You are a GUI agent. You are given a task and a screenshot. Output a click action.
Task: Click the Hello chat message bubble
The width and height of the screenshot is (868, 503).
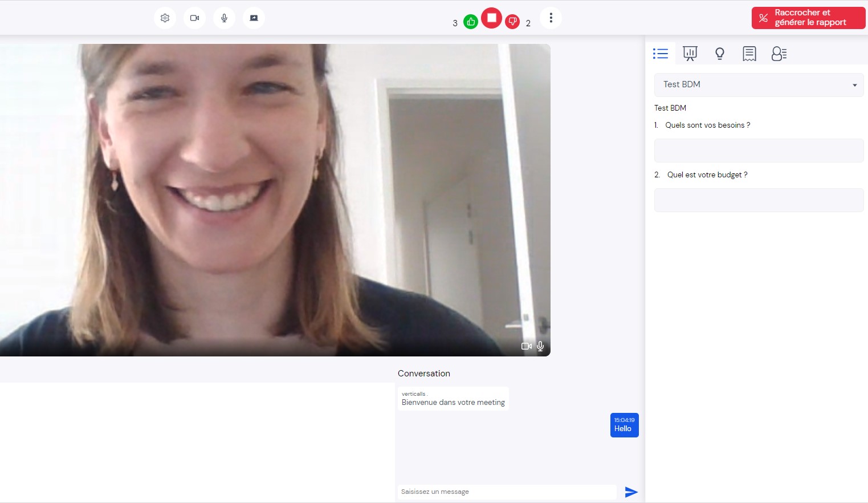tap(624, 425)
